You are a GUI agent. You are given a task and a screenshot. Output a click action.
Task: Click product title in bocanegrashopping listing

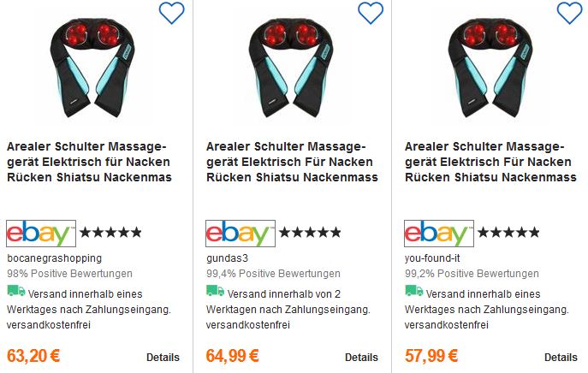point(89,162)
